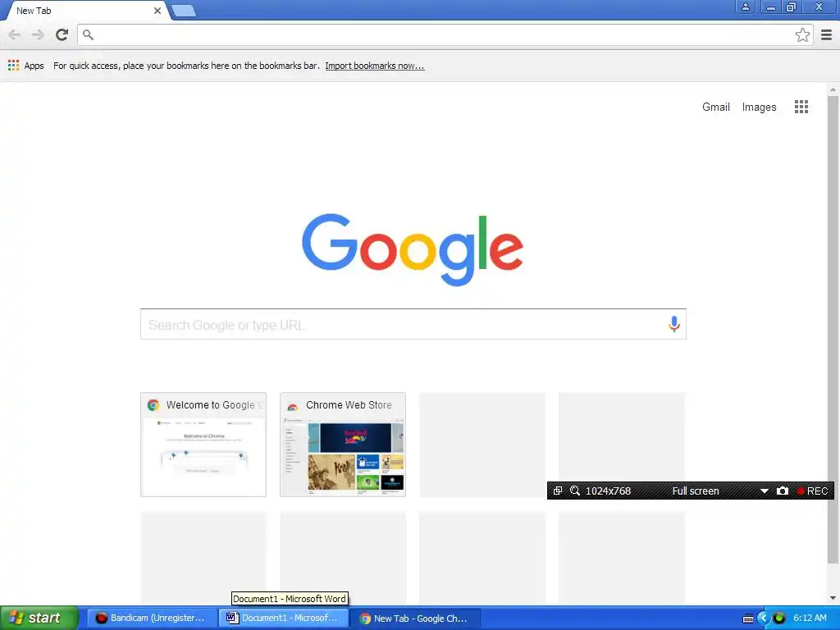The width and height of the screenshot is (840, 630).
Task: Click the Bandicam 1024x768 resolution text
Action: (x=608, y=491)
